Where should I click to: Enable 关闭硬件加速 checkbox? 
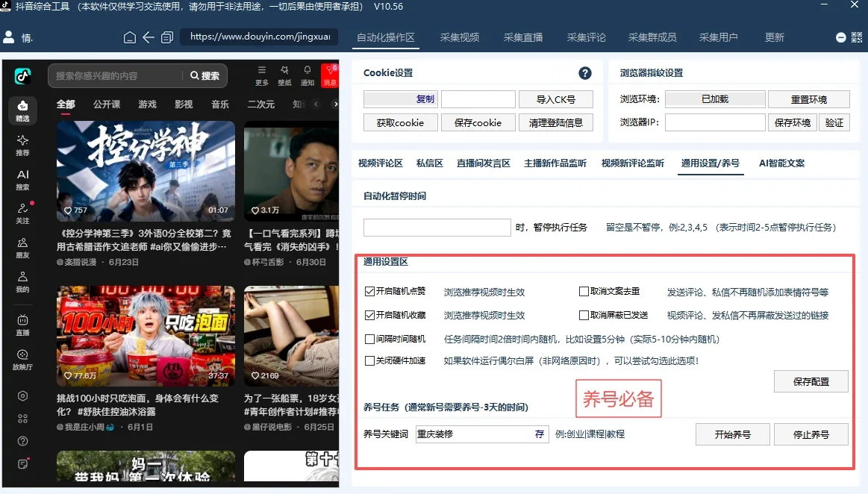(x=369, y=360)
